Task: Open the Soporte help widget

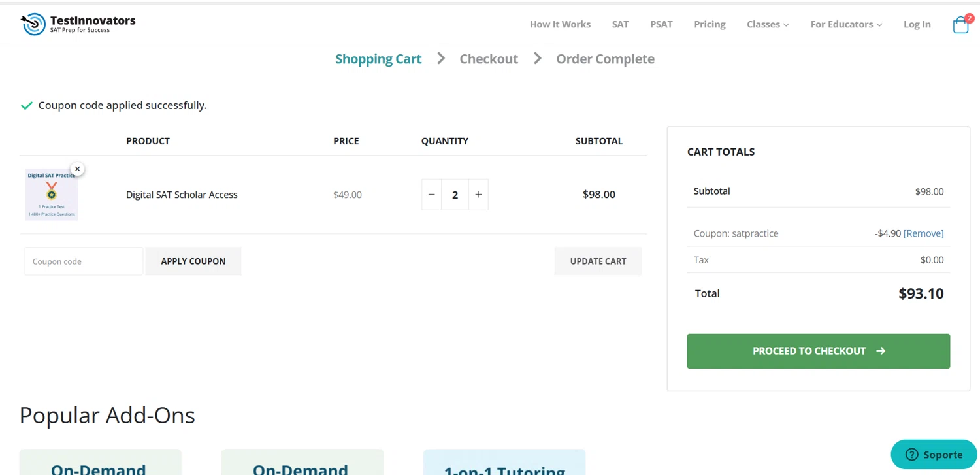Action: pyautogui.click(x=934, y=454)
